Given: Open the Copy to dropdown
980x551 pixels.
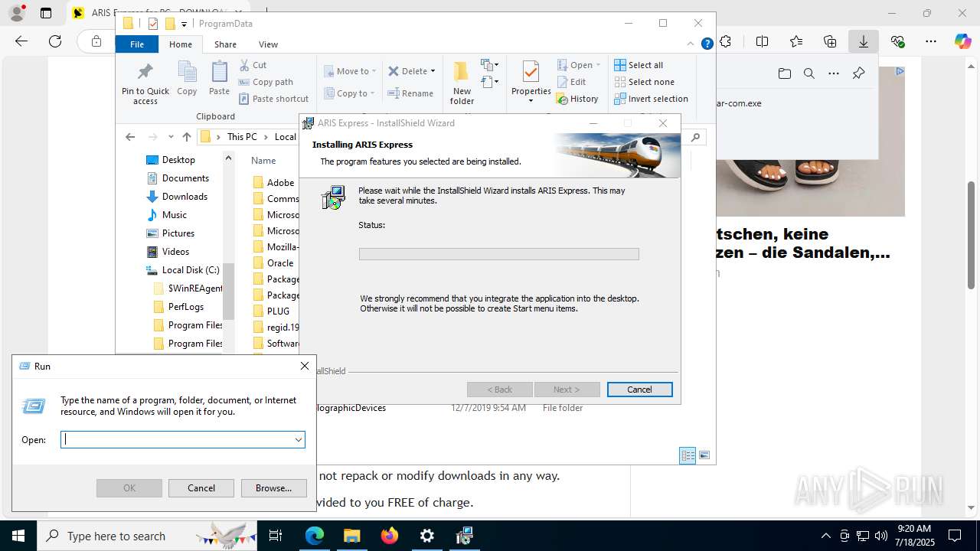Looking at the screenshot, I should (349, 93).
